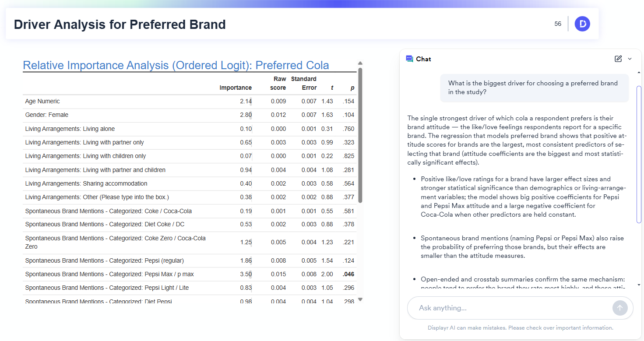Select the Gender: Female row

(x=47, y=115)
